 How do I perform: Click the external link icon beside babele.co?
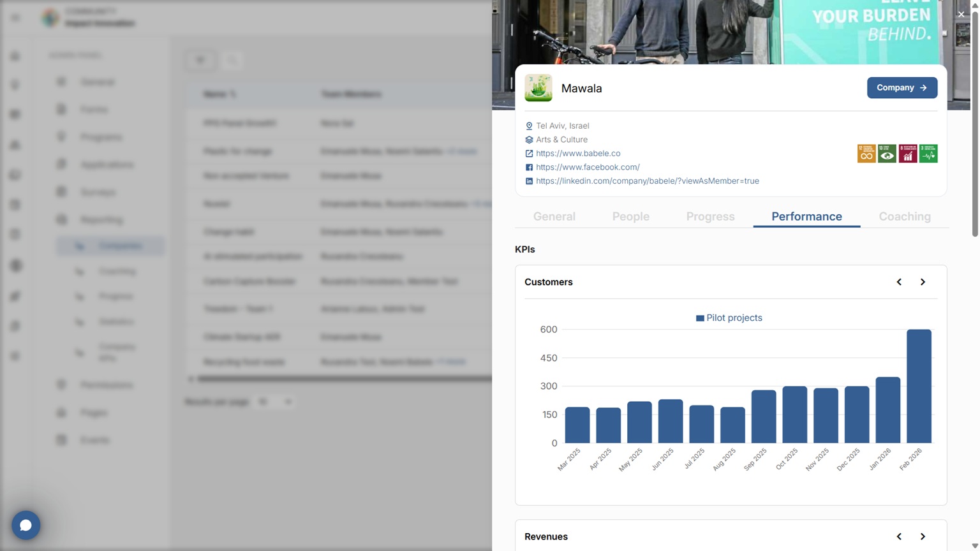pos(529,154)
